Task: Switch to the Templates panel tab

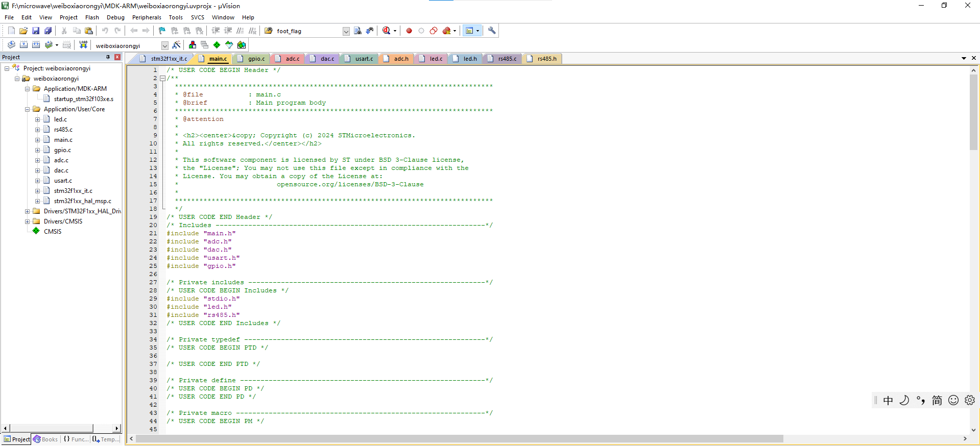Action: pos(106,439)
